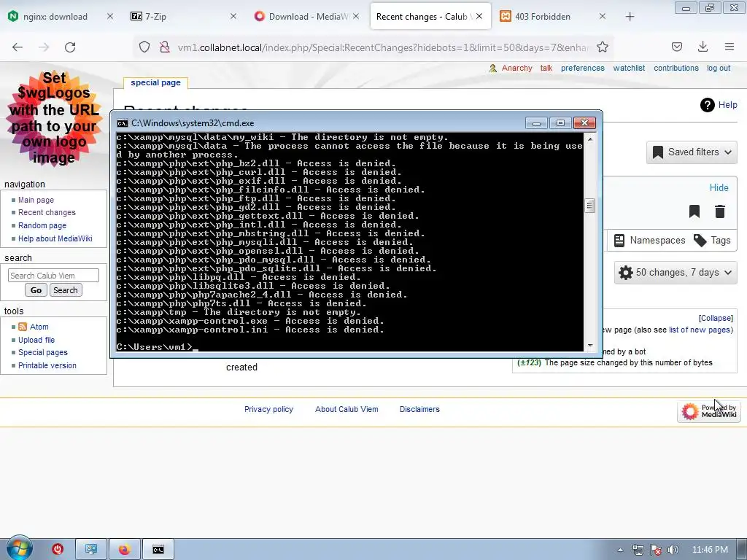Click the insecure connection padlock icon
747x560 pixels.
point(165,47)
